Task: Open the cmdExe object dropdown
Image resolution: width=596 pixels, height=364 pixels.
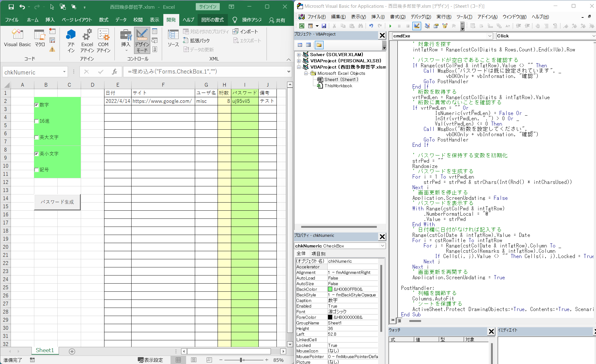Action: coord(489,36)
